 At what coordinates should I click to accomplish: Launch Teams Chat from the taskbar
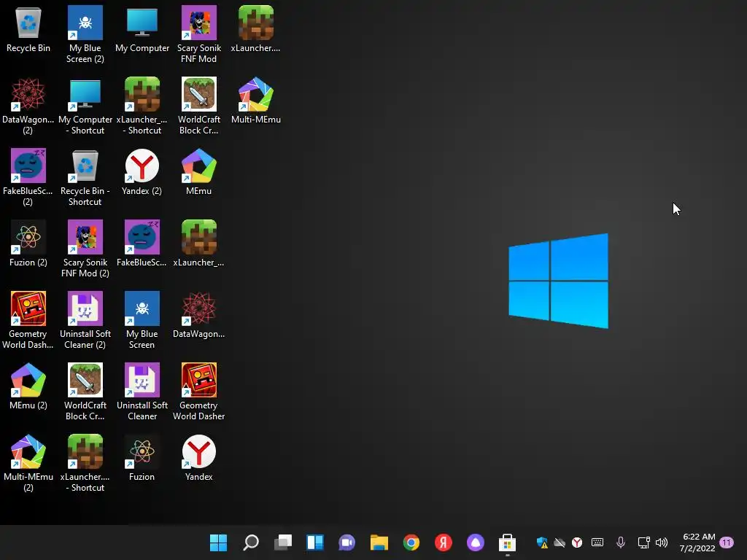click(x=347, y=542)
